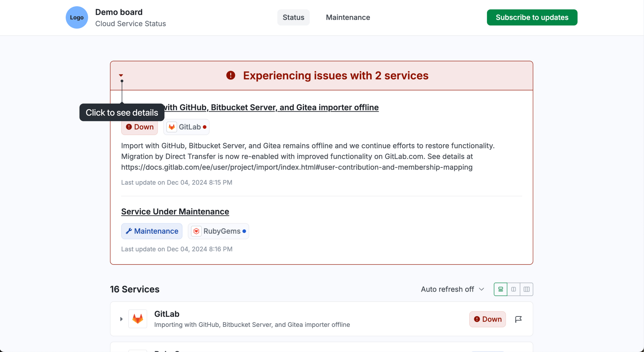Click the incident description paragraph about GitLab import
This screenshot has height=352, width=644.
308,157
